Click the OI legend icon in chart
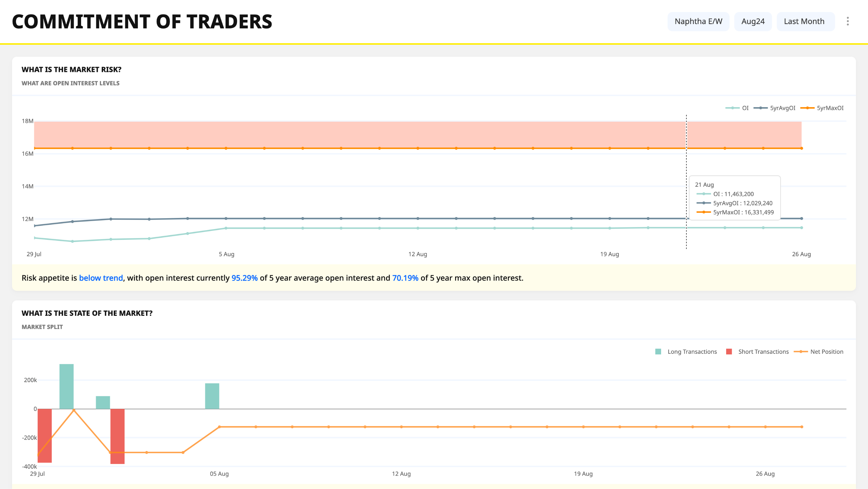The image size is (868, 489). click(x=732, y=108)
